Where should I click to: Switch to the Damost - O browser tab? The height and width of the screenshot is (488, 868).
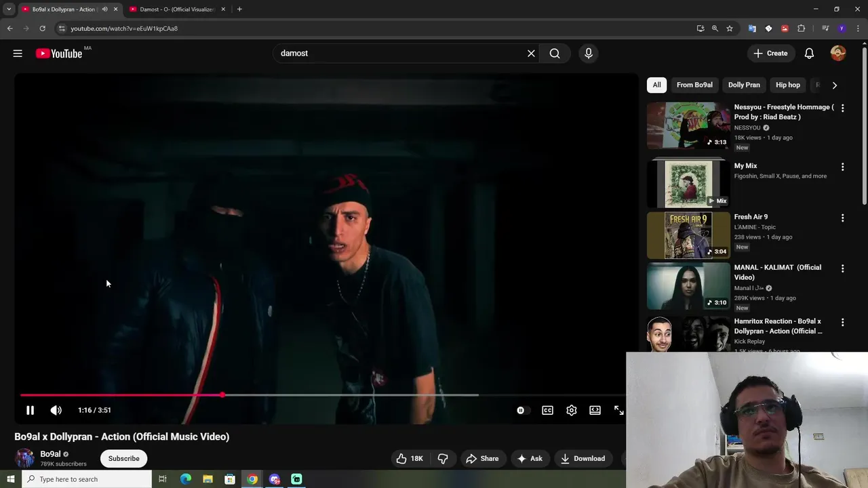pos(177,9)
